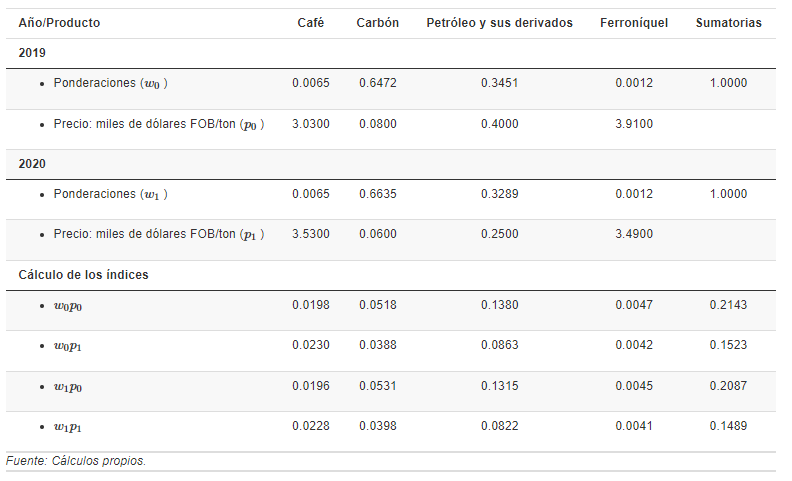This screenshot has height=481, width=792.
Task: Select the "Petróleo y sus derivados" header
Action: [499, 23]
